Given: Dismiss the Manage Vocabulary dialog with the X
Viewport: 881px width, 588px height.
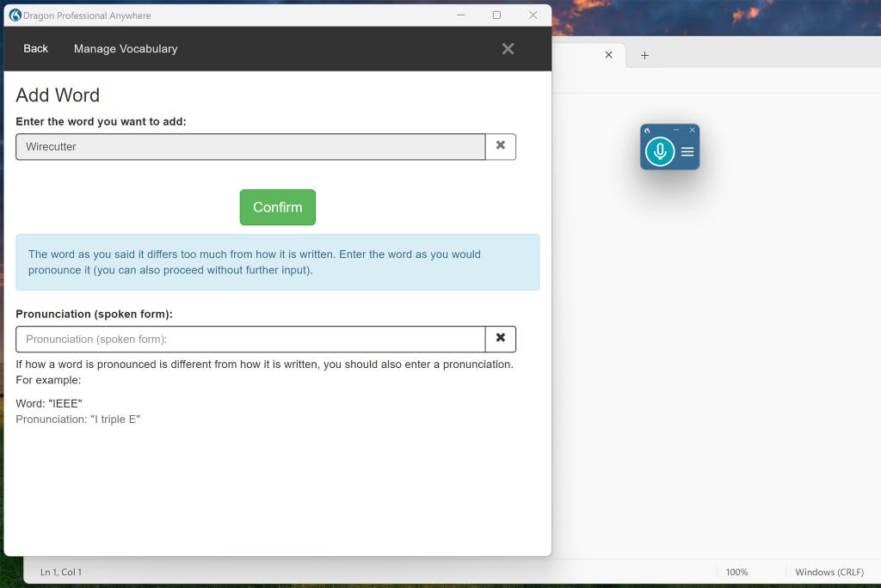Looking at the screenshot, I should tap(508, 48).
